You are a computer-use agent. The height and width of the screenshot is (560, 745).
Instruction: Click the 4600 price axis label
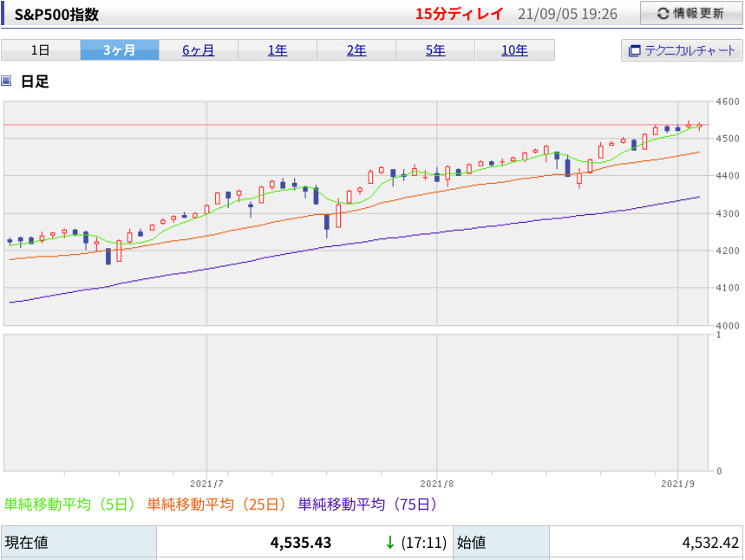point(728,101)
